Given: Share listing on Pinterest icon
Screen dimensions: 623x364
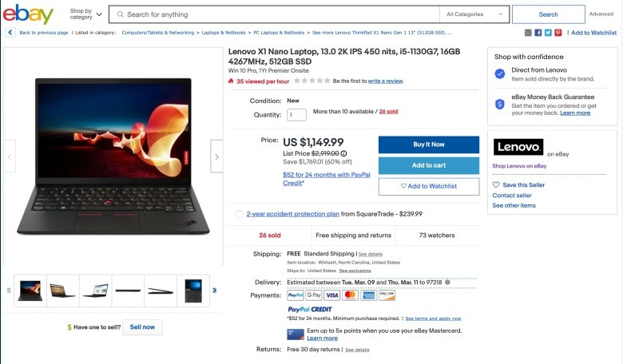Looking at the screenshot, I should (x=558, y=33).
